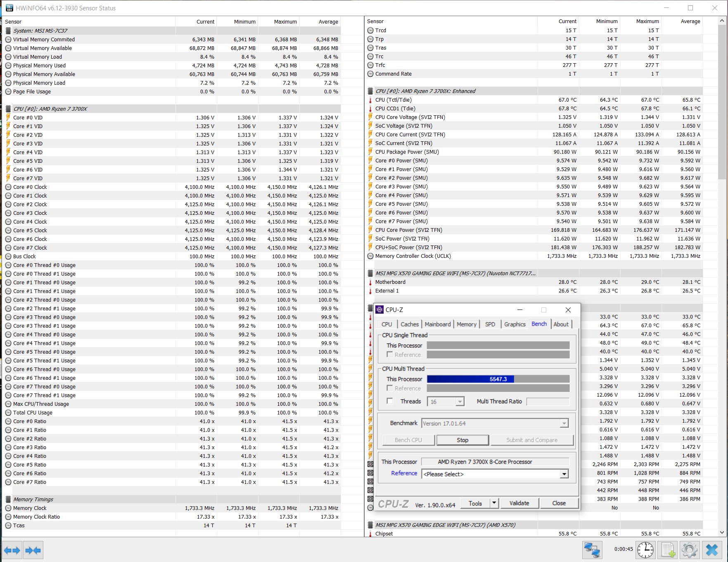This screenshot has width=728, height=562.
Task: Open the About tab in CPU-Z
Action: click(x=561, y=324)
